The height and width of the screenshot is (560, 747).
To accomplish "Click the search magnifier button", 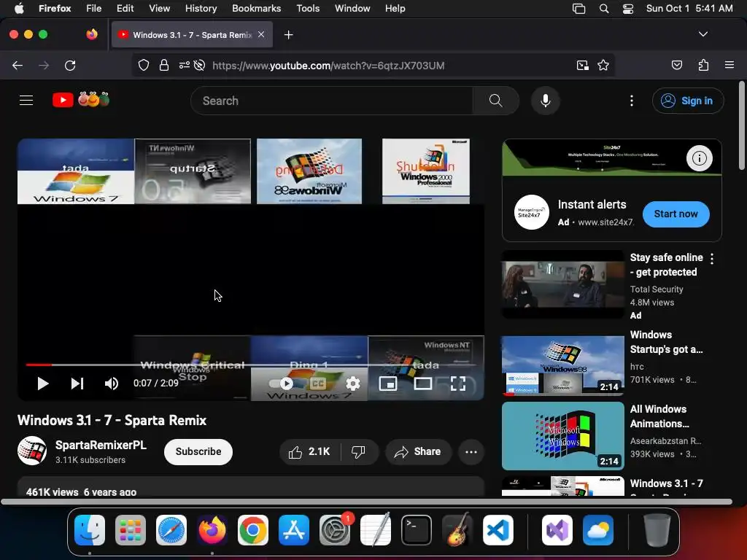I will [495, 101].
